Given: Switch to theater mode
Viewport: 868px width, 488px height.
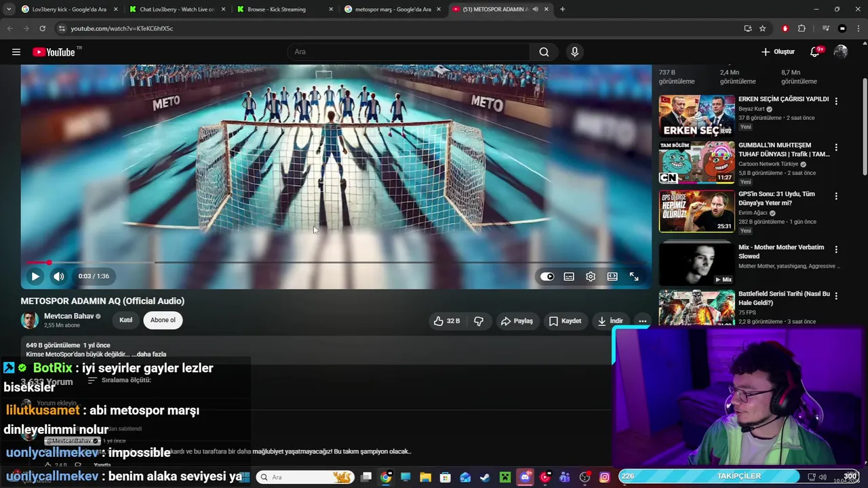Looking at the screenshot, I should pyautogui.click(x=612, y=277).
